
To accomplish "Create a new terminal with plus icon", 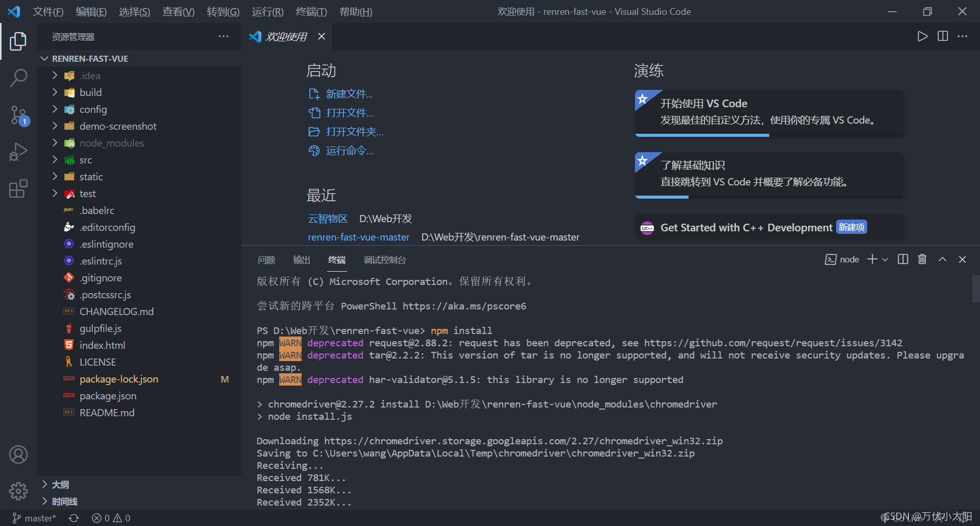I will point(872,259).
